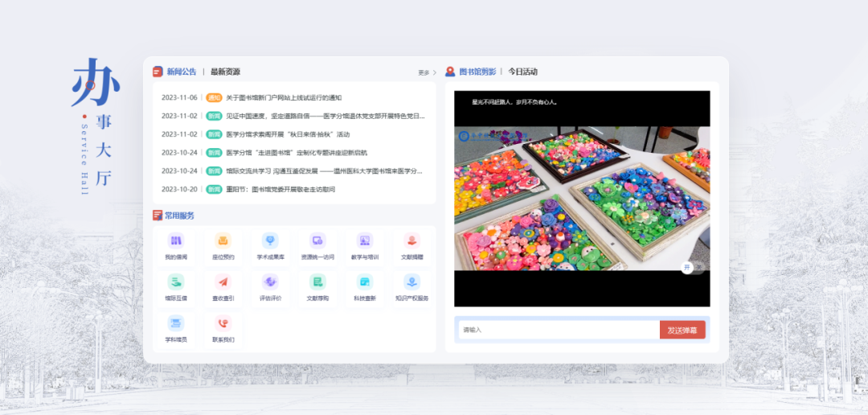The image size is (868, 415).
Task: Open the 座位预约 seat reservation icon
Action: tap(223, 240)
